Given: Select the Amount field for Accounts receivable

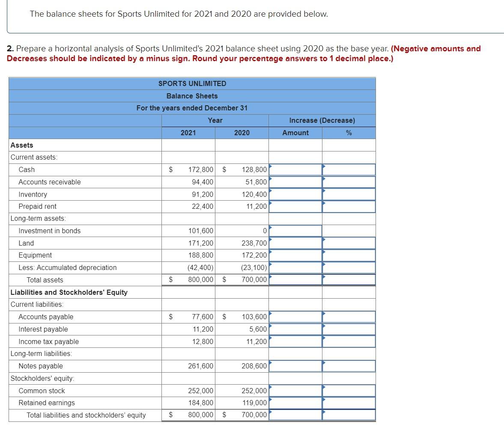Looking at the screenshot, I should (x=295, y=182).
